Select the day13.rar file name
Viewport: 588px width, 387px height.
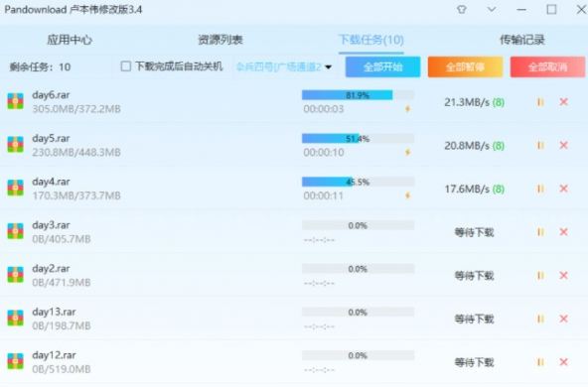click(x=54, y=312)
